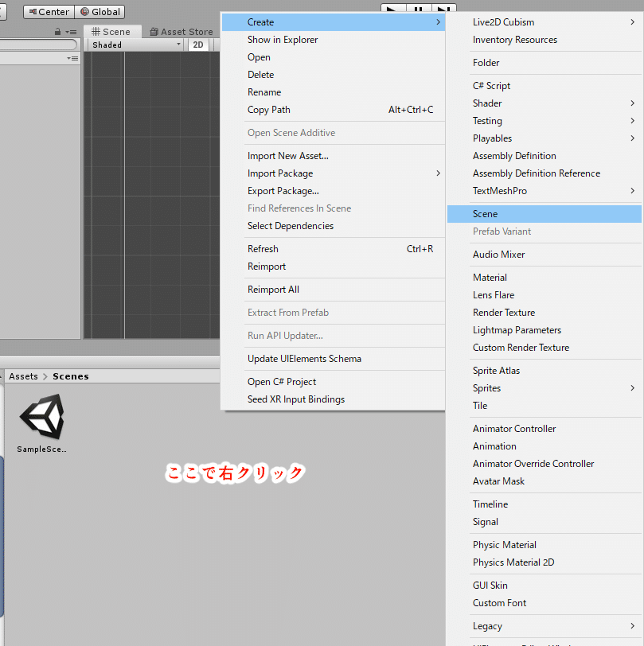Select Seed XR Input Bindings

tap(333, 399)
